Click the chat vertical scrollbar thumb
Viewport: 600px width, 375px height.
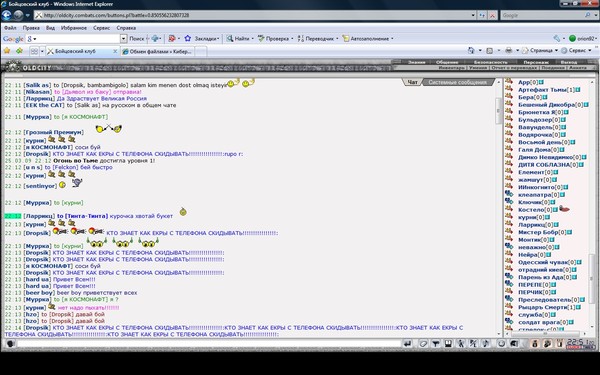coord(498,111)
